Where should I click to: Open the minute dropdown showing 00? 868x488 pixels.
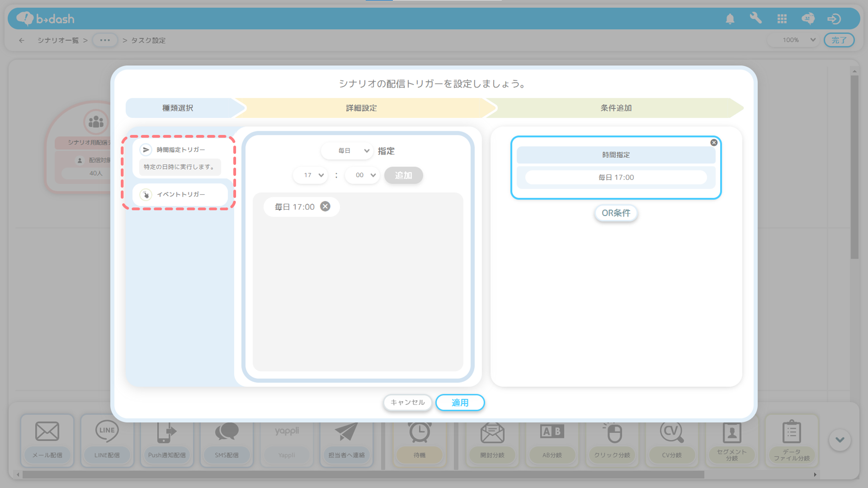(x=362, y=175)
